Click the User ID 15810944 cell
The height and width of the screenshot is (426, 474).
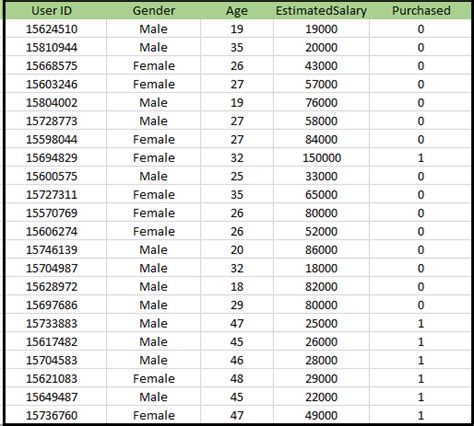click(x=51, y=47)
